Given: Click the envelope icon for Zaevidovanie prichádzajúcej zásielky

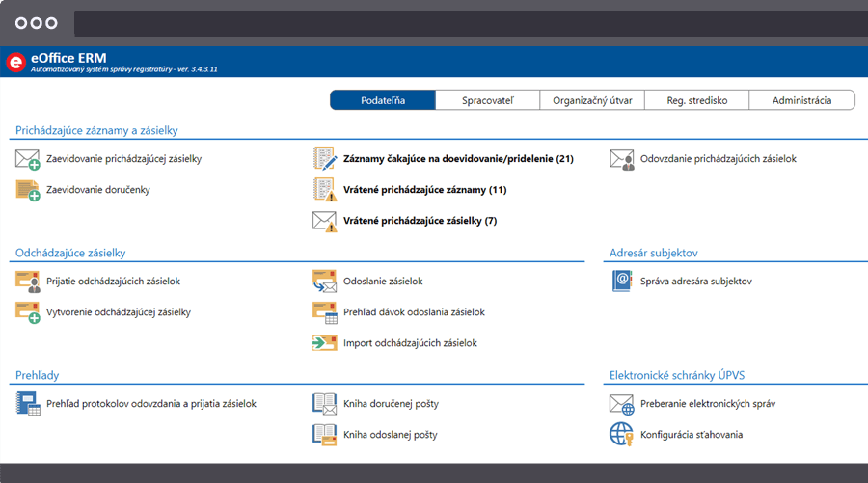Looking at the screenshot, I should click(x=27, y=159).
